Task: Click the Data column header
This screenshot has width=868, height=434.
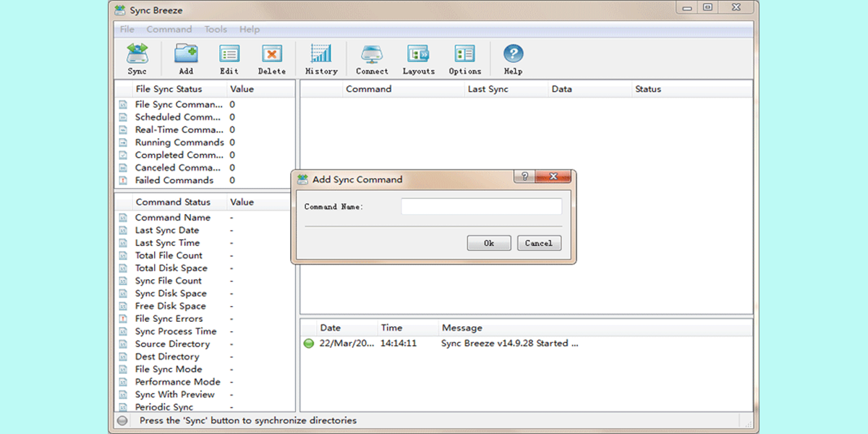Action: point(590,89)
